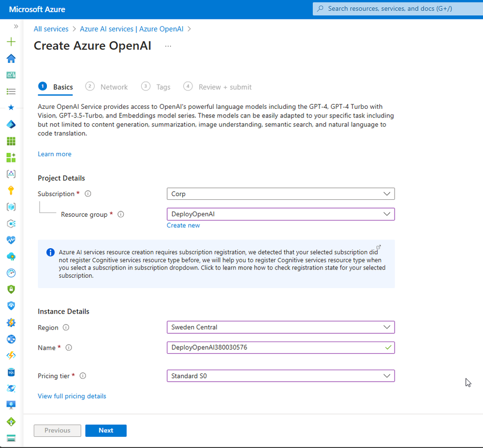Open Azure Cosmos DB planet icon
Screen dimensions: 483x448
[11, 388]
